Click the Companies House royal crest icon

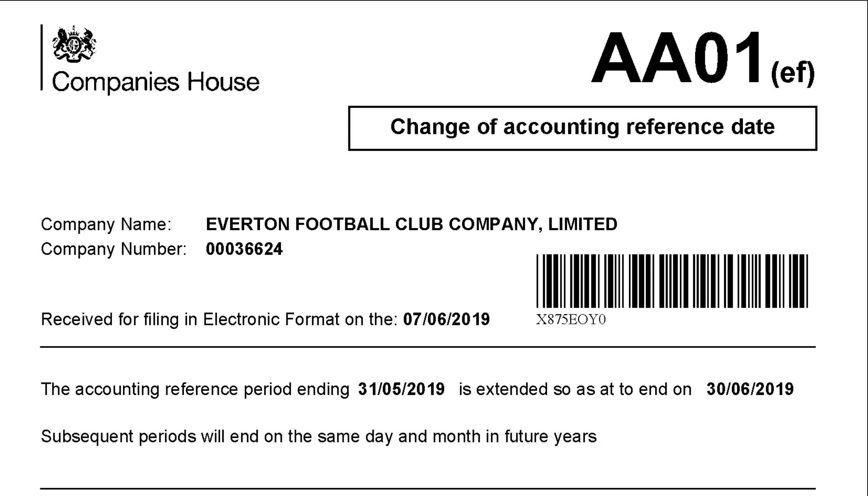[74, 44]
